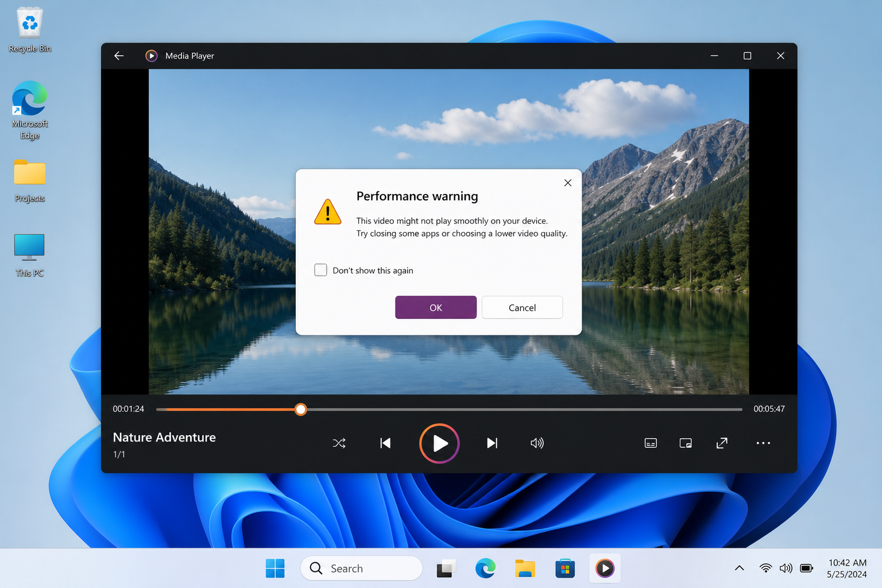Minimize the Media Player window

[714, 56]
